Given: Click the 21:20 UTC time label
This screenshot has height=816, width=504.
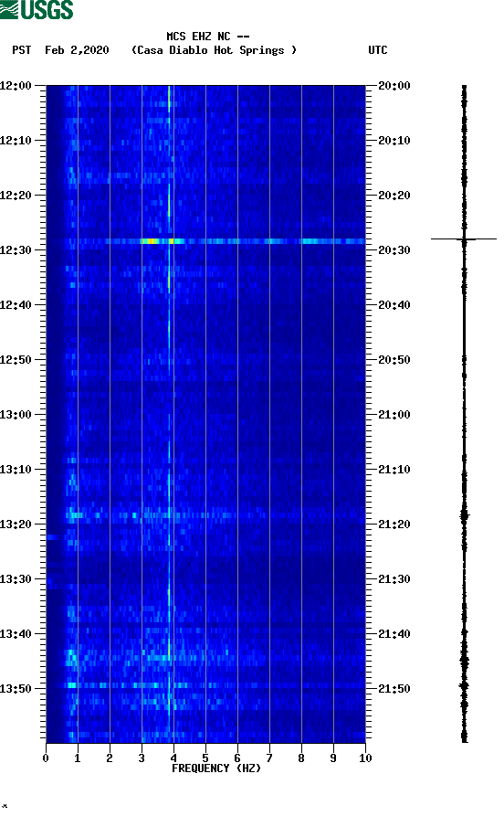Looking at the screenshot, I should pos(394,525).
